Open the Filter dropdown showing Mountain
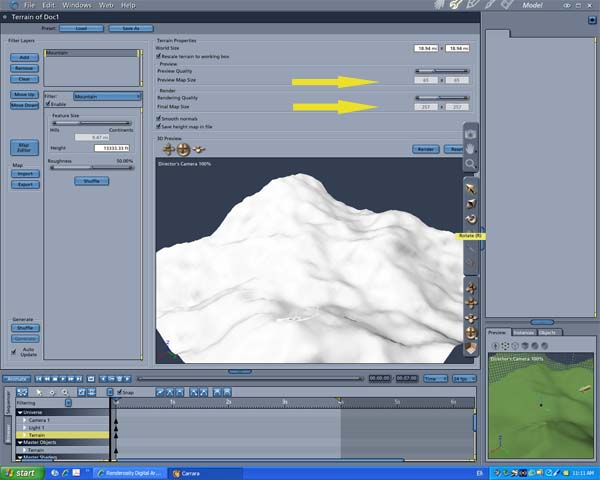Screen dimensions: 600x480 tap(106, 96)
